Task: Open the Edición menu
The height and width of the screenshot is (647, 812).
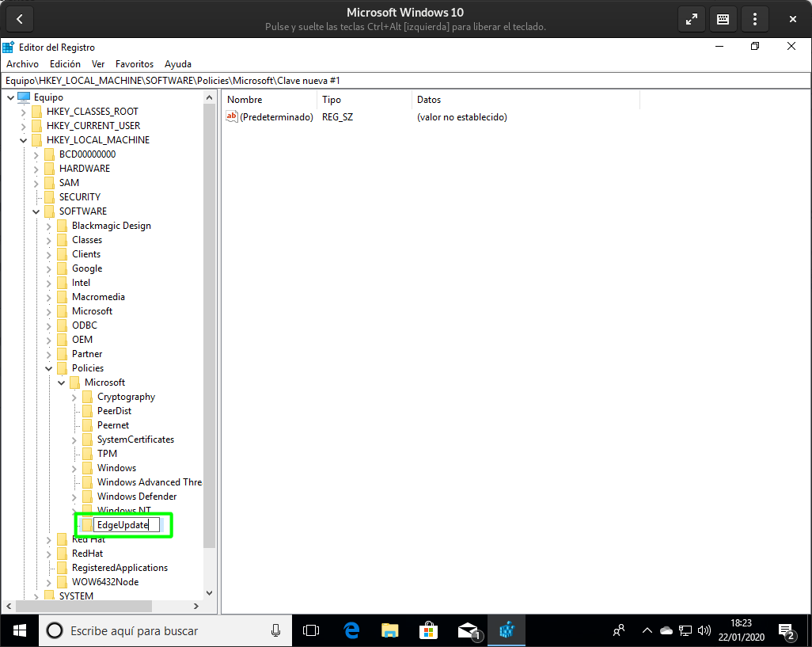Action: click(x=65, y=63)
